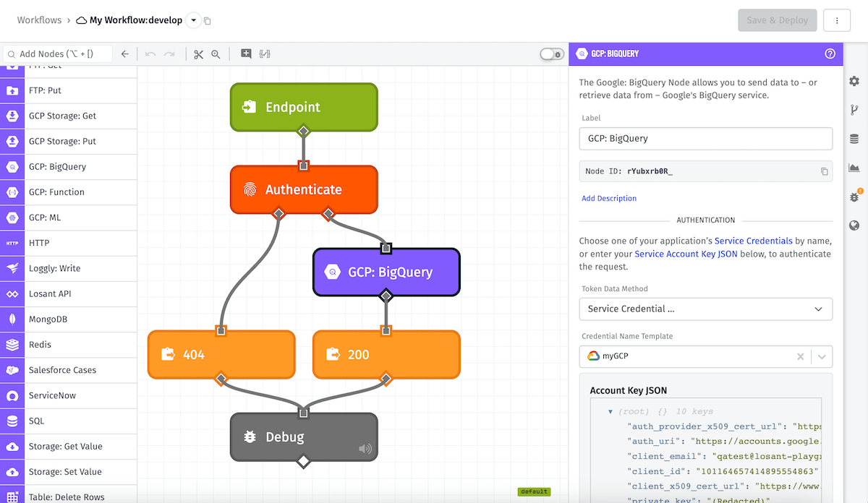Copy workflow name icon next to version dropdown
Screen dimensions: 868x503
208,21
